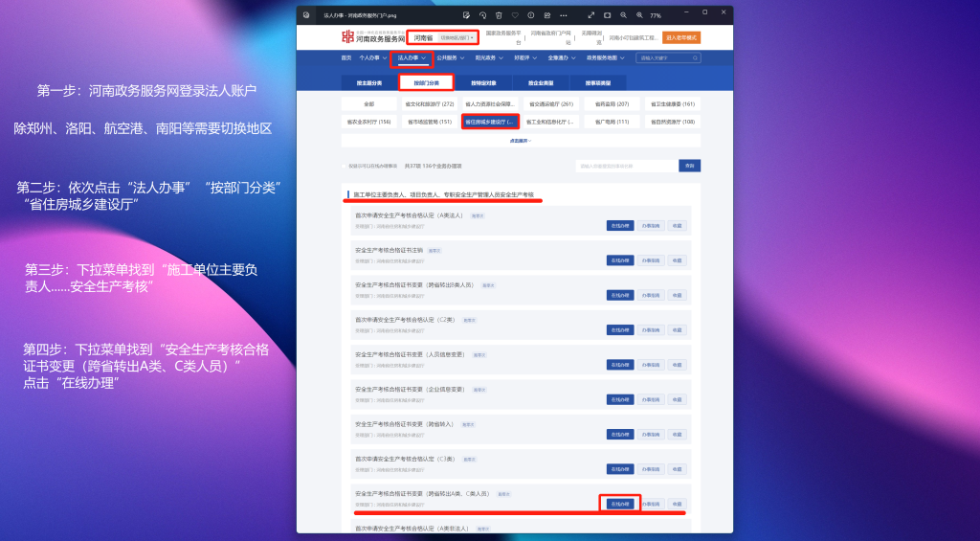Zoom out using the minus magnifier
The image size is (980, 541).
[x=624, y=15]
